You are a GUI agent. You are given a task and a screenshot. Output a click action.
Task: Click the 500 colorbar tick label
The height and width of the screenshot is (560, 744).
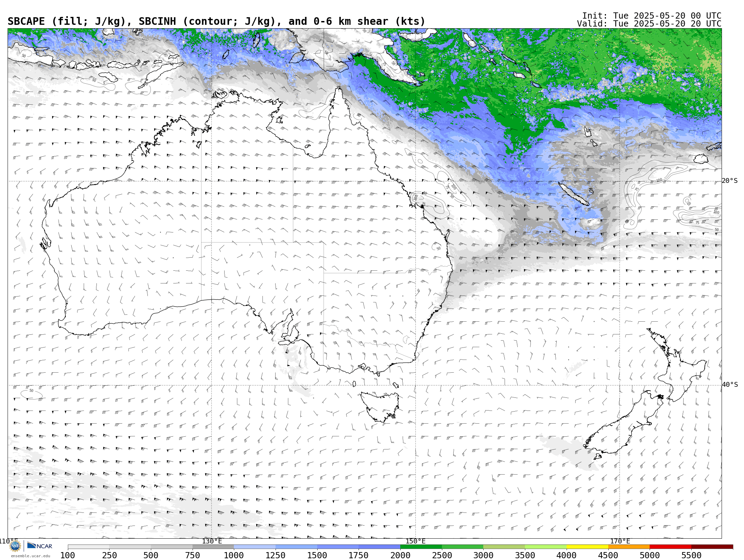[151, 555]
